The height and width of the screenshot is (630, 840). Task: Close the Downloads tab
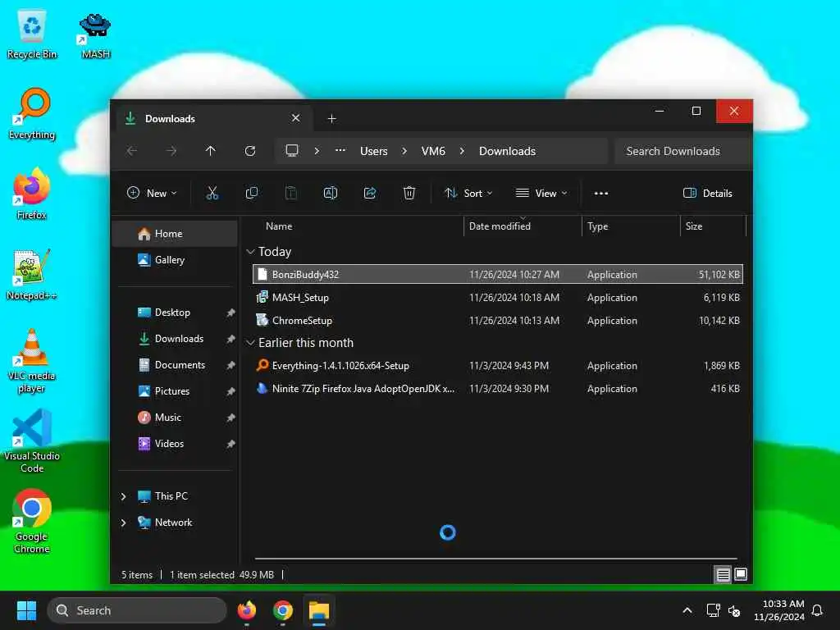pos(295,118)
